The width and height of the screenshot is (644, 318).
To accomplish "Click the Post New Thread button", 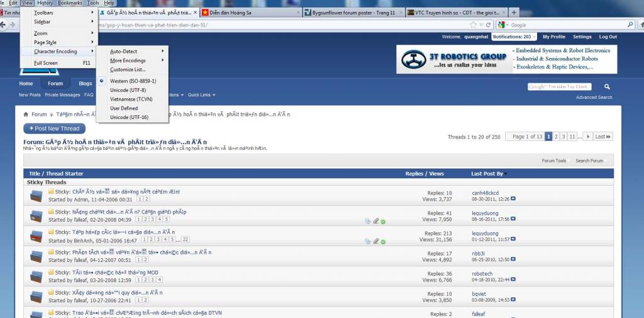I will click(54, 128).
